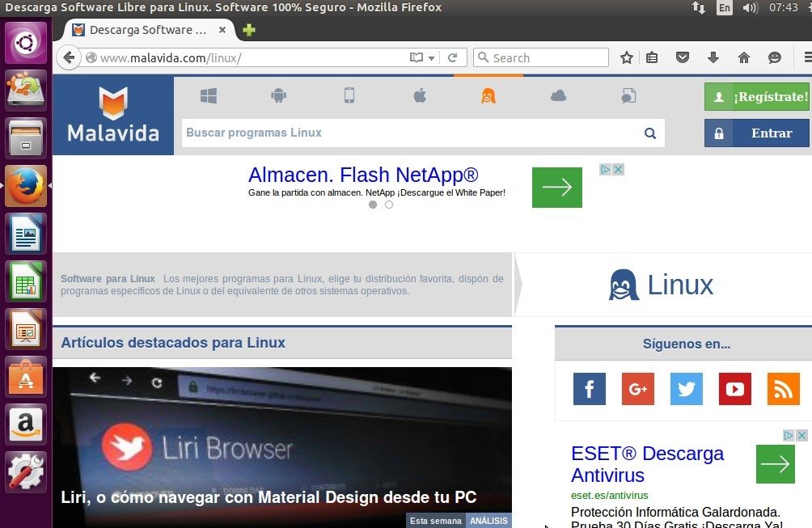Open the last platform icon after cloud

628,95
